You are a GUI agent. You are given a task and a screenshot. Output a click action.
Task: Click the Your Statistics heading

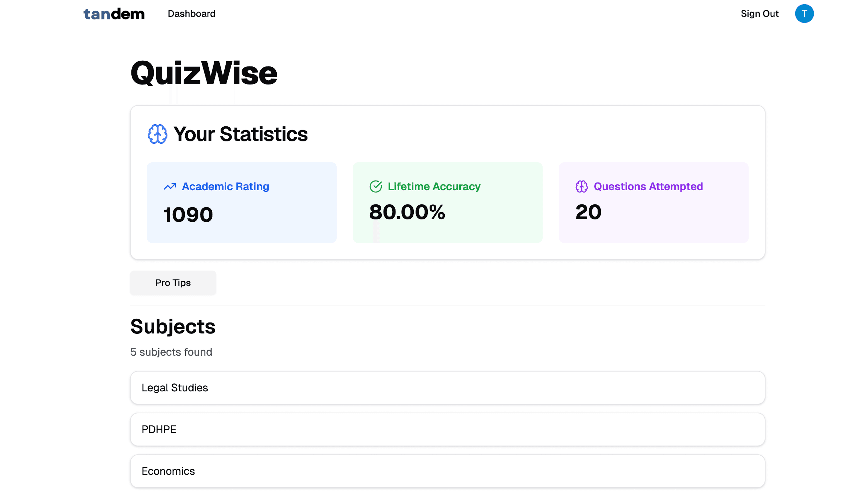click(x=240, y=134)
